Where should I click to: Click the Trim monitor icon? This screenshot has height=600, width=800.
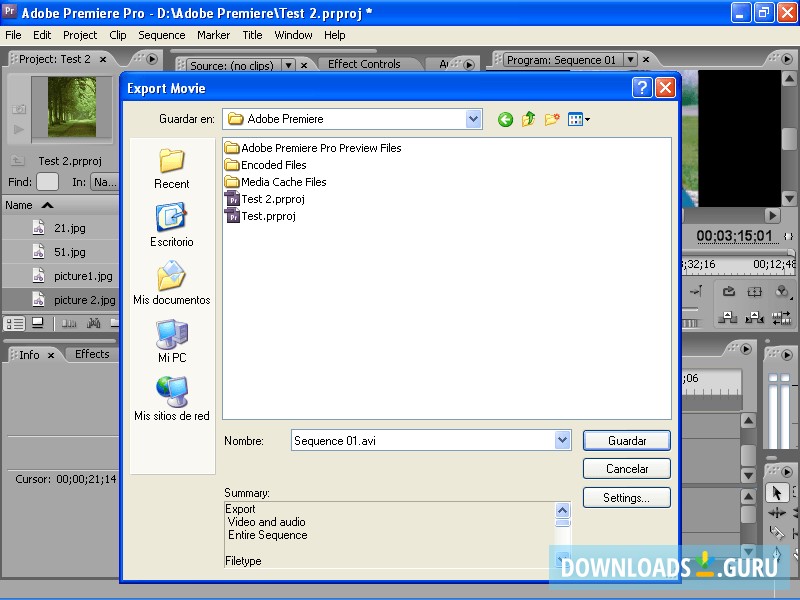click(x=781, y=319)
